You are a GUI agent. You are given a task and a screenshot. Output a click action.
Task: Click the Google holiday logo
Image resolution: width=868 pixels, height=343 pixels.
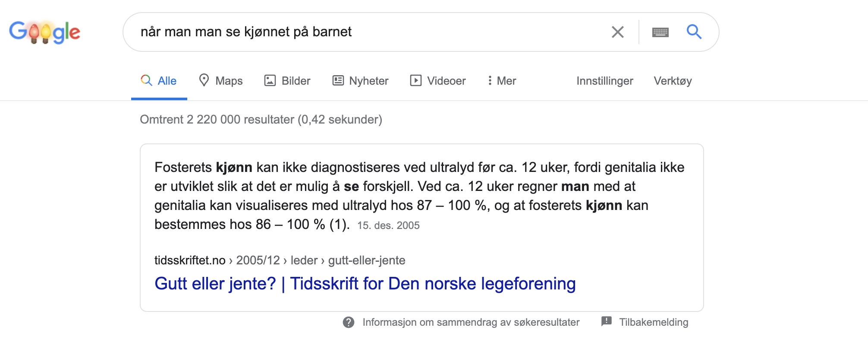45,32
